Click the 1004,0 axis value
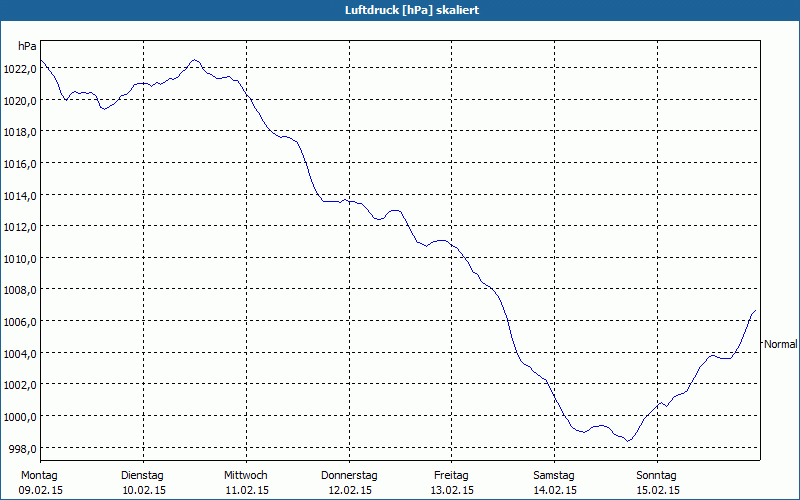Viewport: 800px width, 500px height. pyautogui.click(x=20, y=354)
